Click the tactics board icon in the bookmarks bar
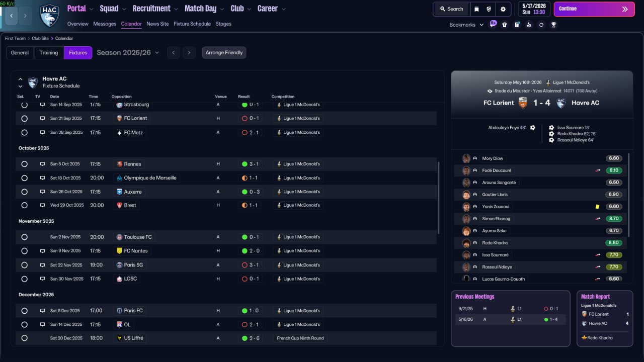644x362 pixels. coord(517,25)
